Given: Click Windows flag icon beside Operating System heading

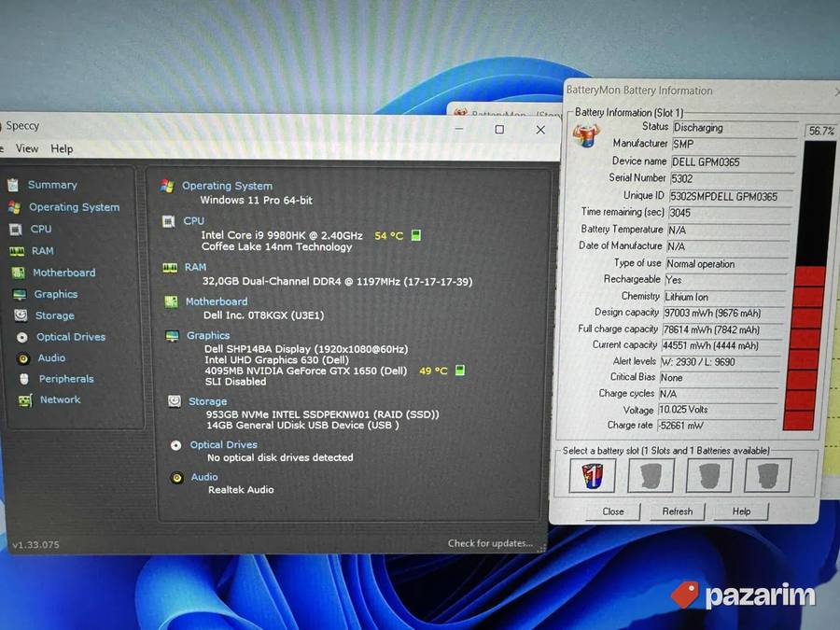Looking at the screenshot, I should (x=167, y=186).
